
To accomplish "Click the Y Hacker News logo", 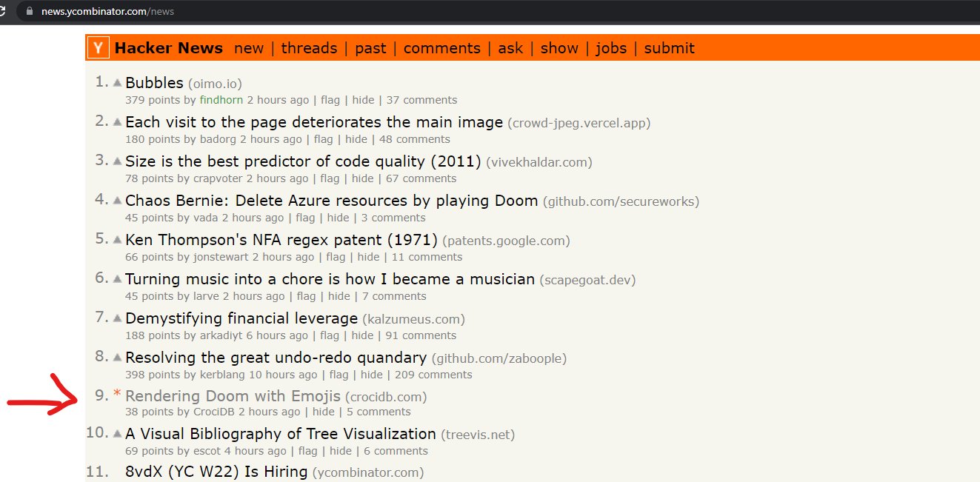I will [x=97, y=47].
